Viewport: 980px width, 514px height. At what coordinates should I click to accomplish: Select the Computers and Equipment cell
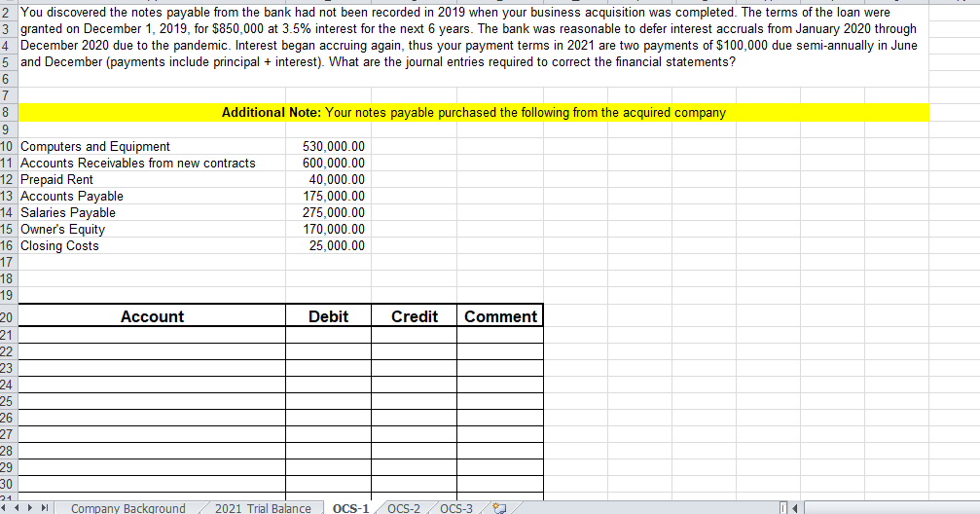click(x=152, y=146)
